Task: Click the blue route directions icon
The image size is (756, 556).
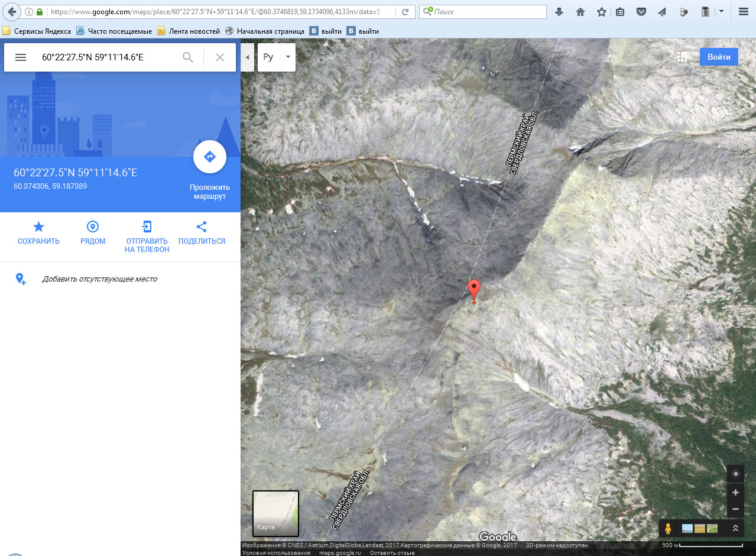Action: (209, 157)
